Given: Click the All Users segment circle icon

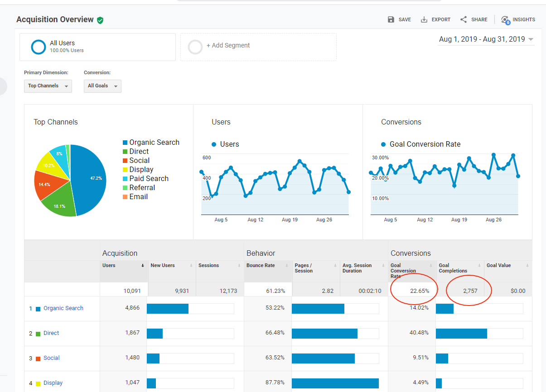Looking at the screenshot, I should tap(39, 47).
